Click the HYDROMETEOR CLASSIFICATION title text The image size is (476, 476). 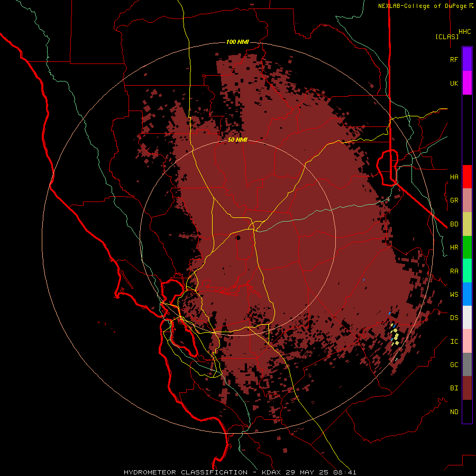click(186, 472)
